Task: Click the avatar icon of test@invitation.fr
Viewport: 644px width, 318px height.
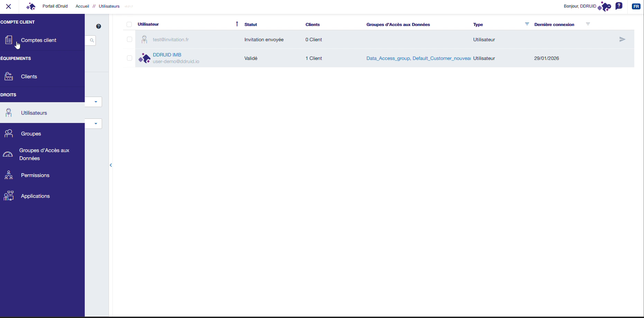Action: 144,39
